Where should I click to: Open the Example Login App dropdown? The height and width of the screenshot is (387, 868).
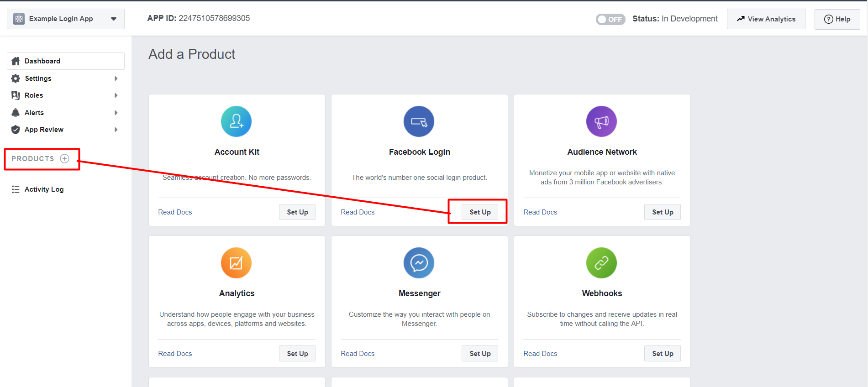pyautogui.click(x=66, y=19)
